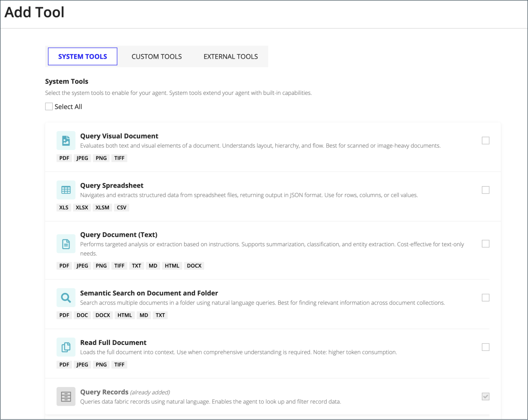Click the MD tag under Semantic Search
The image size is (528, 420).
pos(144,315)
